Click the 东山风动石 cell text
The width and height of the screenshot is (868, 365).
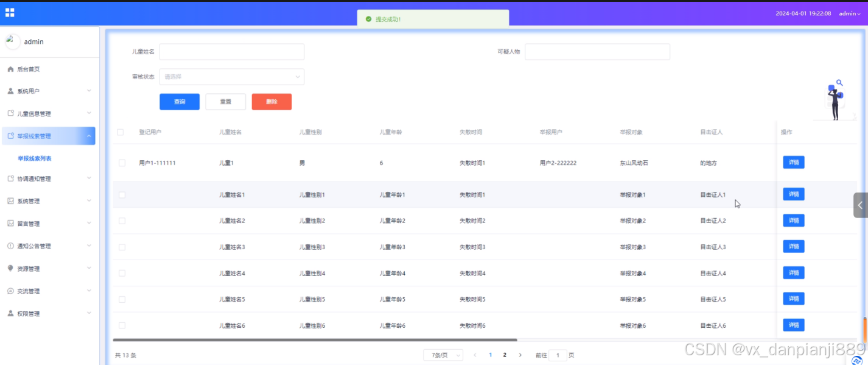pyautogui.click(x=635, y=163)
